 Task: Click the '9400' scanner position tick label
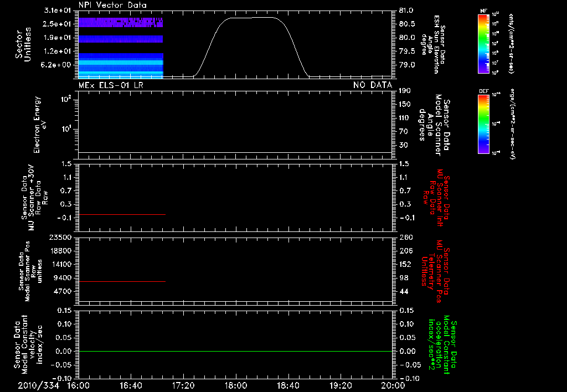tap(62, 278)
